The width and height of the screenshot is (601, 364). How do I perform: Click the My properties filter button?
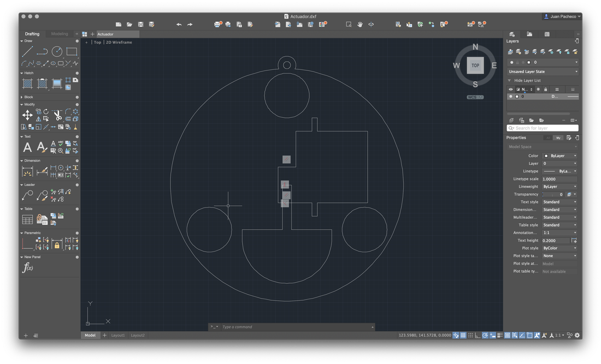(558, 138)
